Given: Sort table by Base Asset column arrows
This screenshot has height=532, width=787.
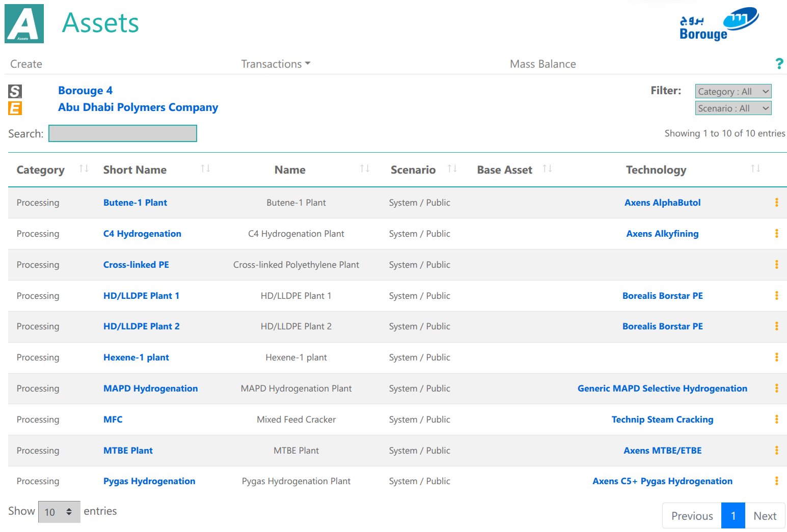Looking at the screenshot, I should click(548, 169).
